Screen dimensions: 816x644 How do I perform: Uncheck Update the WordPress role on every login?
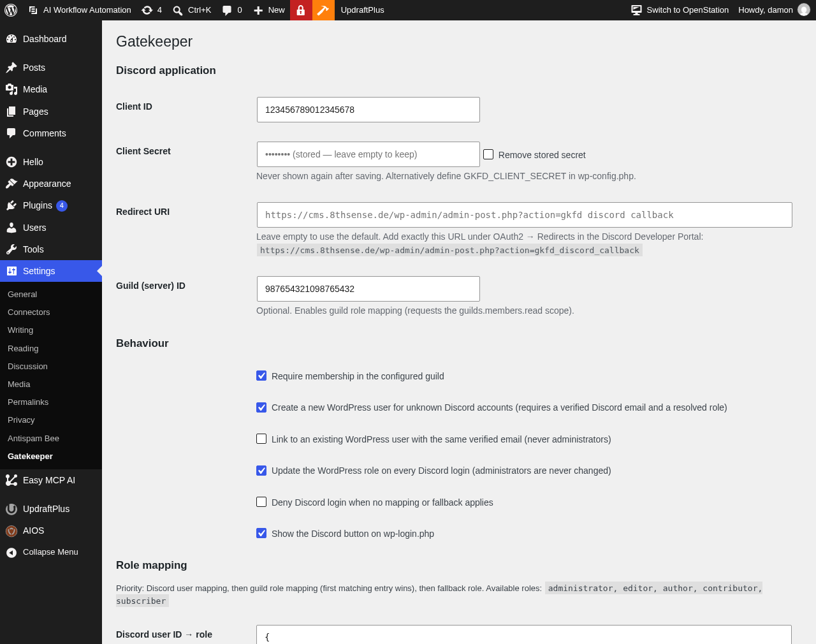[x=261, y=471]
